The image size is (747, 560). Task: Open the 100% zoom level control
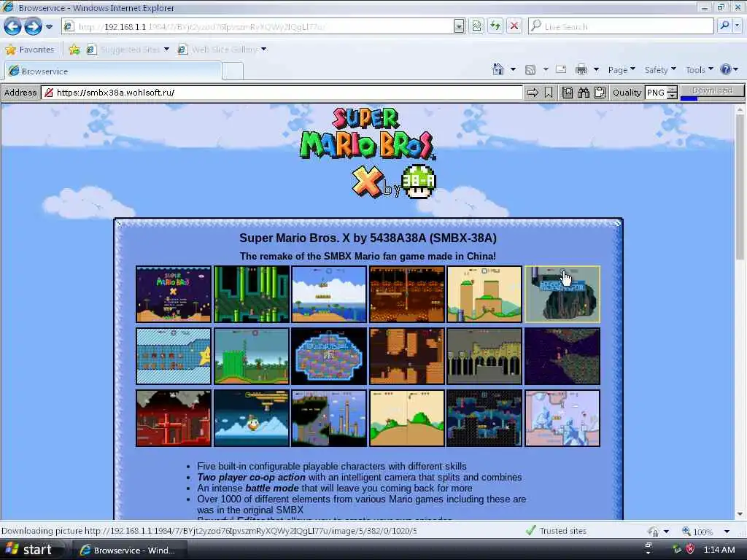(x=697, y=531)
